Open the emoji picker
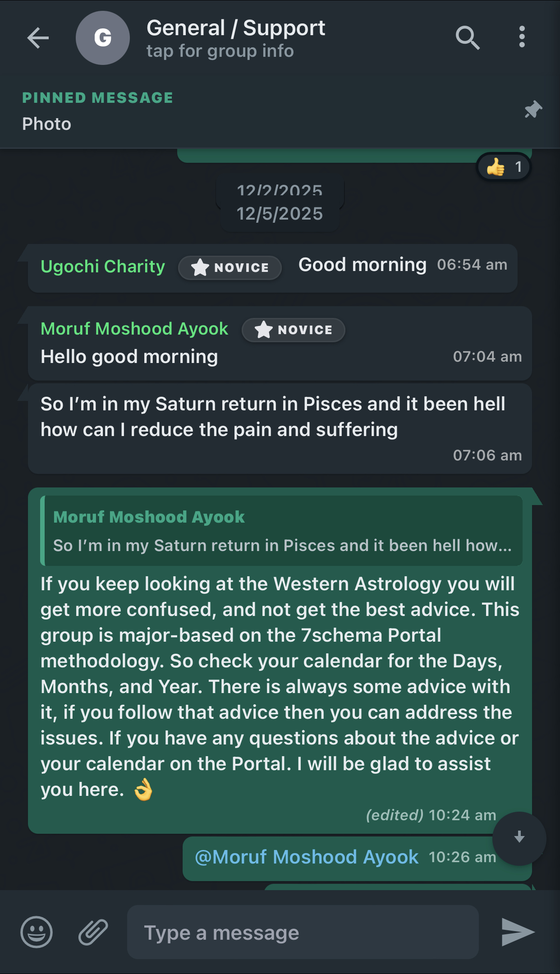This screenshot has width=560, height=974. (x=37, y=932)
